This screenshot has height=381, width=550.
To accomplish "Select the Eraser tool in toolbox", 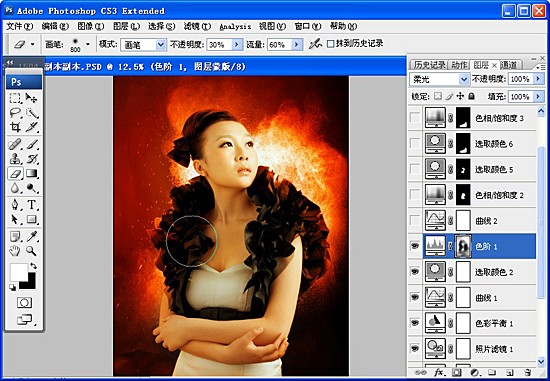I will pos(15,173).
